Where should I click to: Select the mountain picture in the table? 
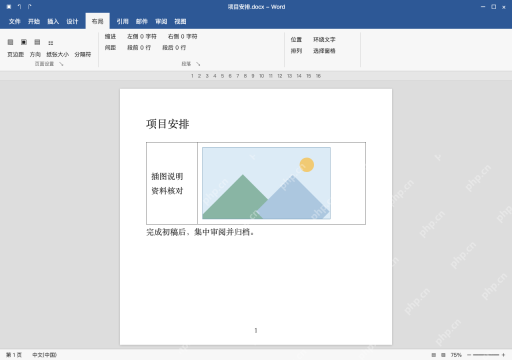coord(266,183)
